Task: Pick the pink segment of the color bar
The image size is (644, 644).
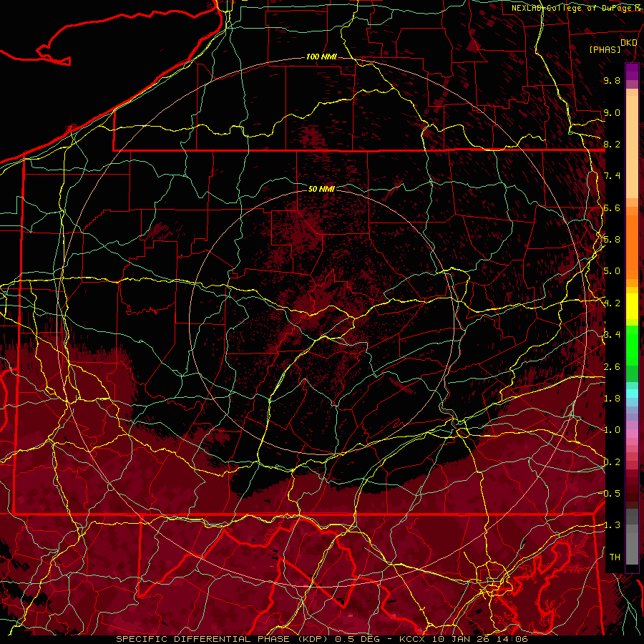Action: (632, 434)
